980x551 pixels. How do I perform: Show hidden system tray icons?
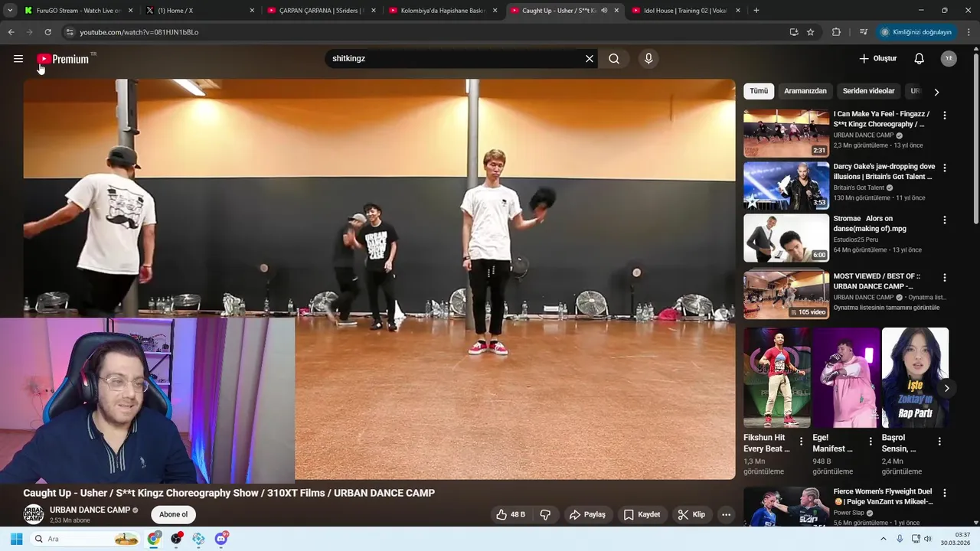(883, 539)
